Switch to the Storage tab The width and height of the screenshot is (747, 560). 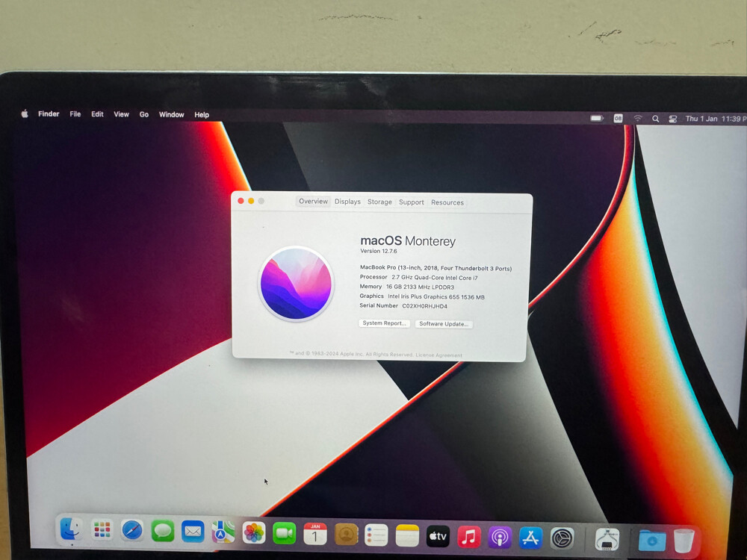point(379,202)
